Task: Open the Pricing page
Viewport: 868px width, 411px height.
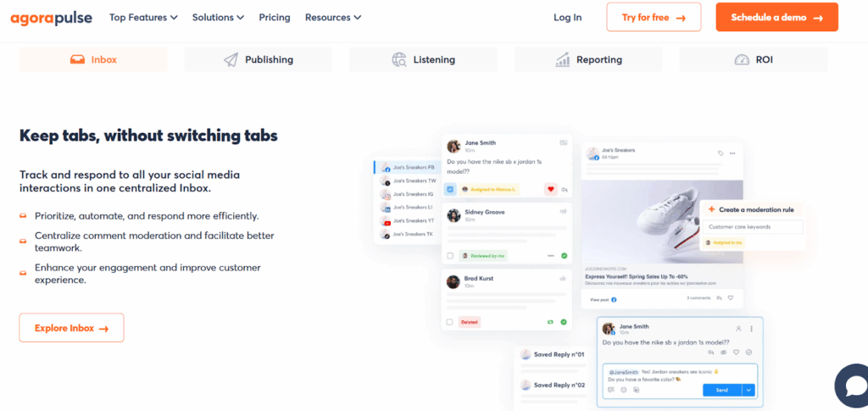Action: [275, 17]
